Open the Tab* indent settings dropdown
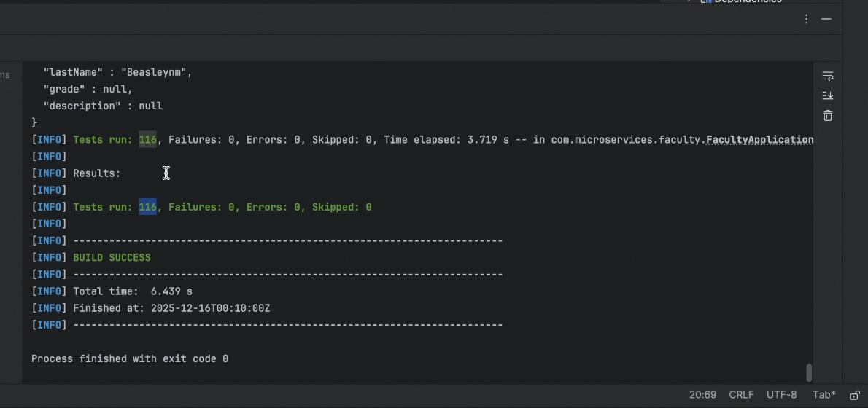 coord(824,395)
